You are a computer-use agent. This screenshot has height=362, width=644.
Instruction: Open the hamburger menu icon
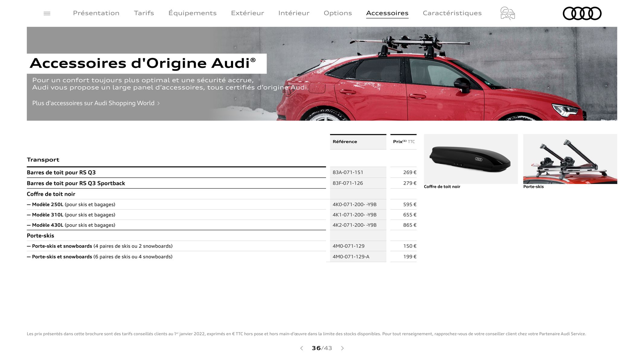pyautogui.click(x=47, y=13)
